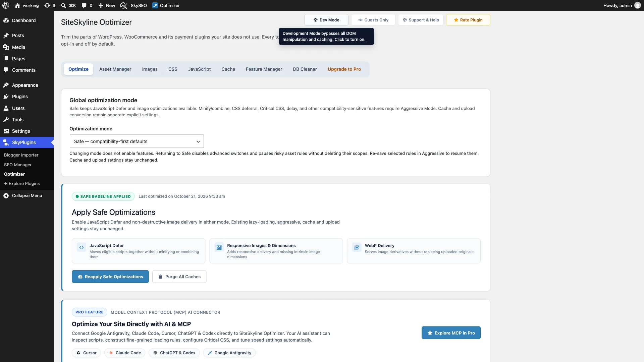Open Explore Plugins submenu link
The image size is (644, 362).
pos(22,183)
